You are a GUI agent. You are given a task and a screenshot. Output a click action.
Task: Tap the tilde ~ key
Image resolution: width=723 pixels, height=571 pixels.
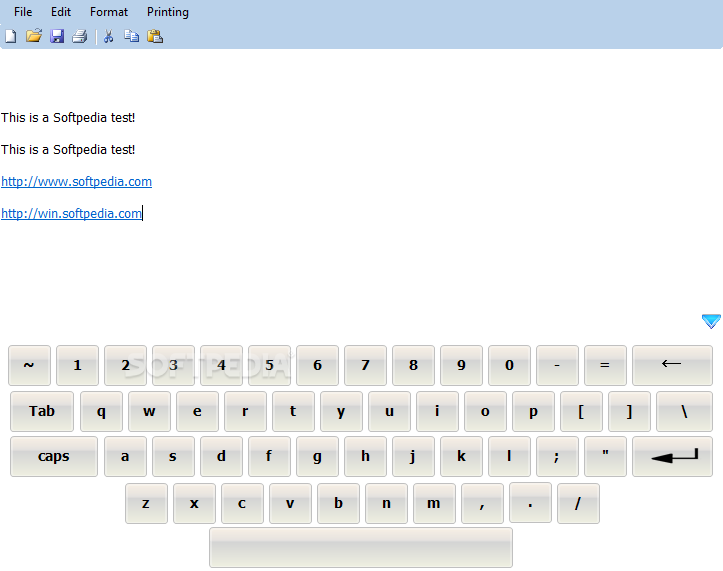click(30, 365)
